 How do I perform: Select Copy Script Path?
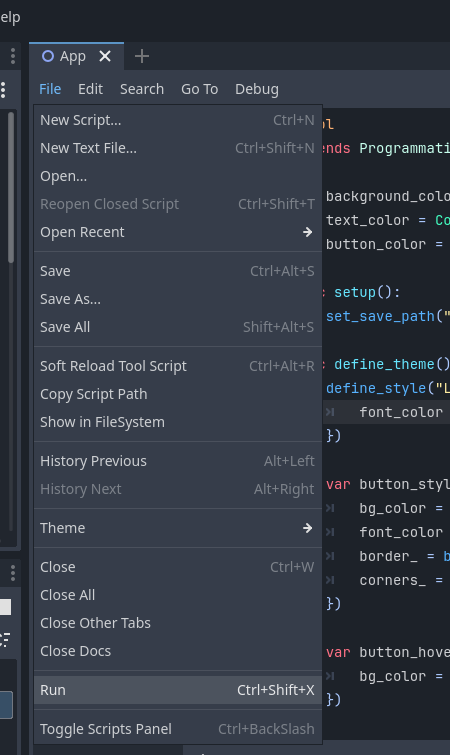click(x=178, y=394)
